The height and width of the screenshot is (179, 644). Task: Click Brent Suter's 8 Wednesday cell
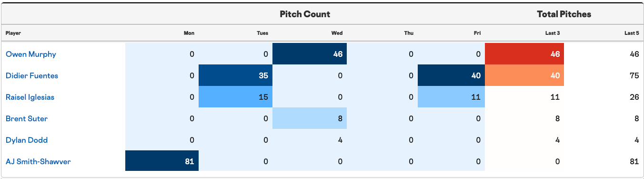[310, 118]
